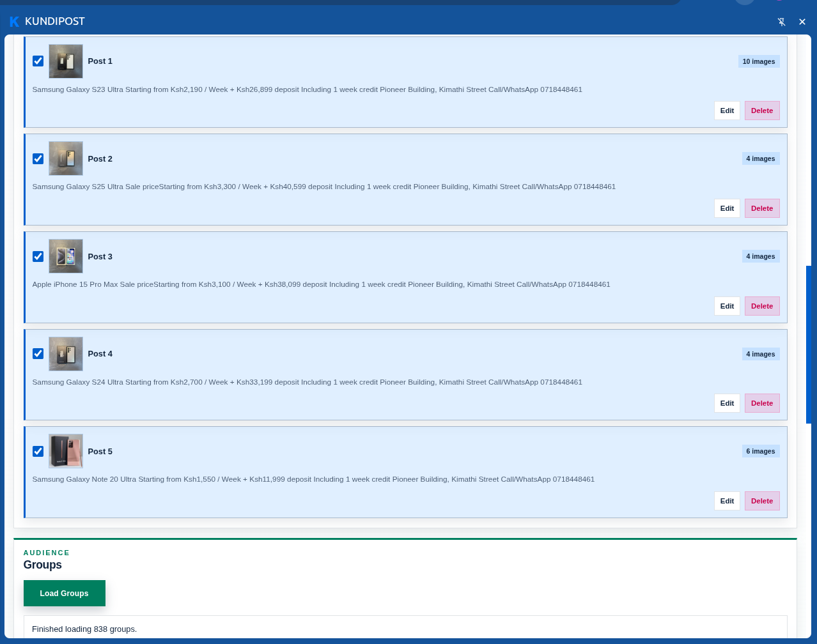Edit Post 4

click(x=727, y=403)
